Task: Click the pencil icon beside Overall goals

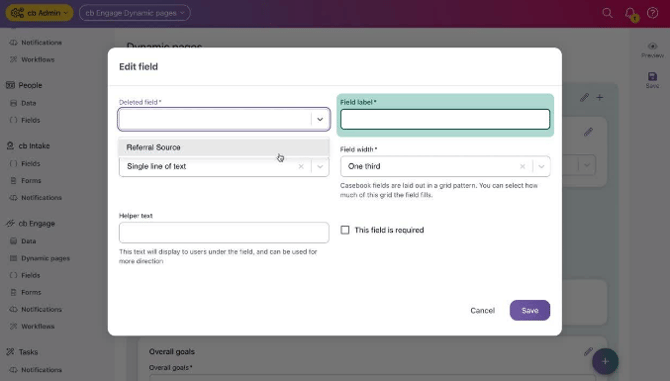Action: pyautogui.click(x=588, y=352)
